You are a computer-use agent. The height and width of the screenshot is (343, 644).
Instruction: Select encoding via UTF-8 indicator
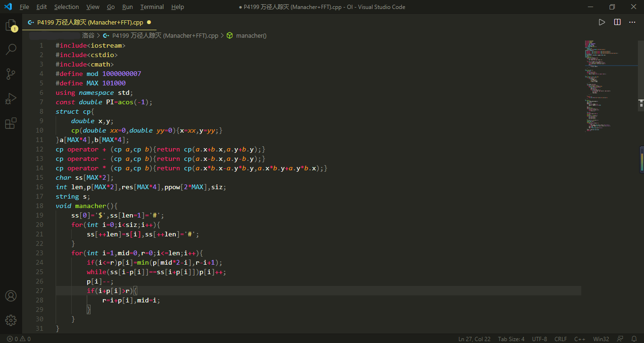539,339
